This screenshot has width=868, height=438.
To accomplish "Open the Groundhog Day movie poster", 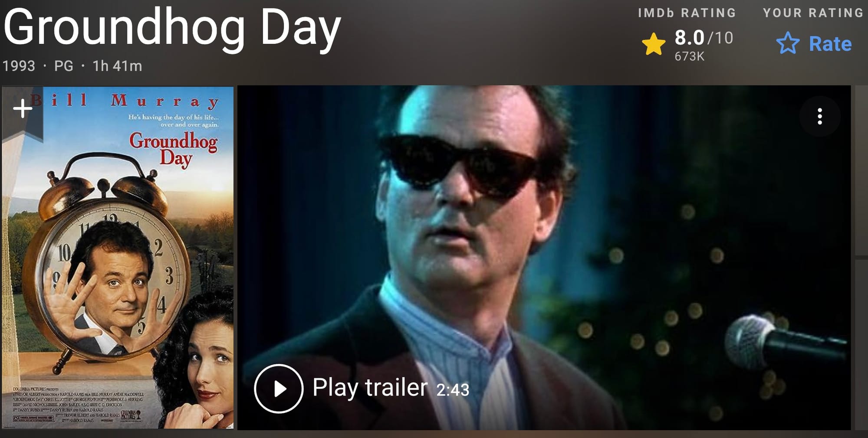I will click(x=118, y=258).
